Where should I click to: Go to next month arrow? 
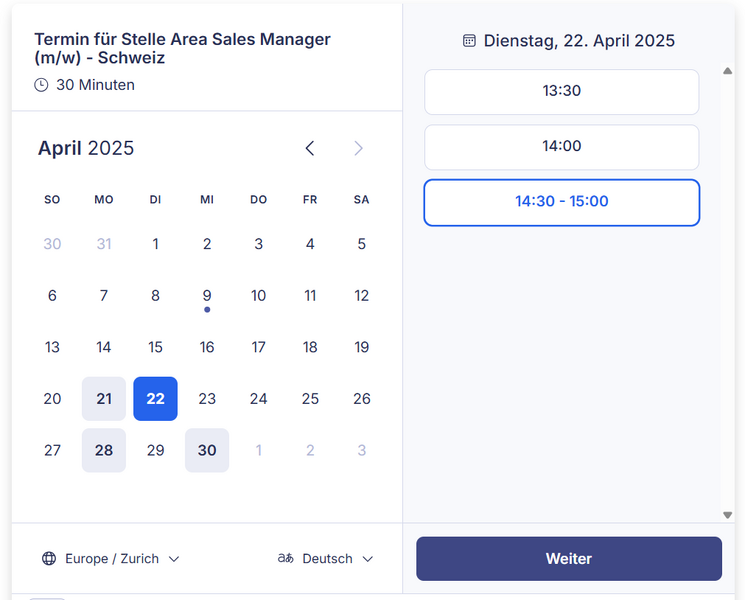[358, 148]
